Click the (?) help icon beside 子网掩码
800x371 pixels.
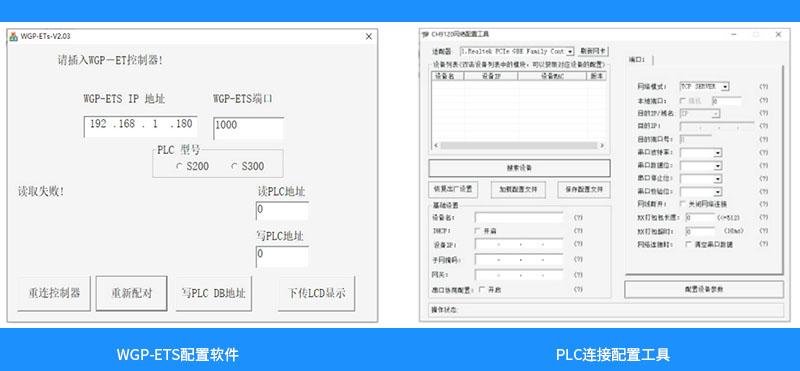click(x=578, y=260)
